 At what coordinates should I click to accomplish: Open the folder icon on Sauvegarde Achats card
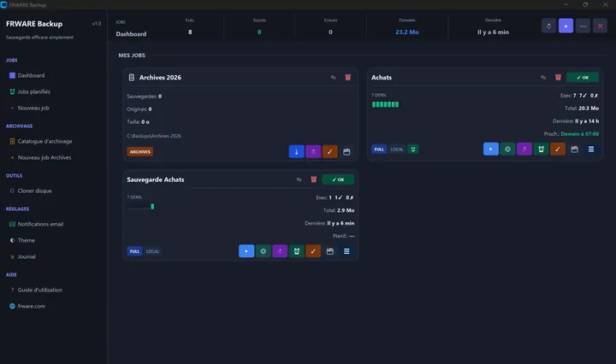[x=330, y=251]
